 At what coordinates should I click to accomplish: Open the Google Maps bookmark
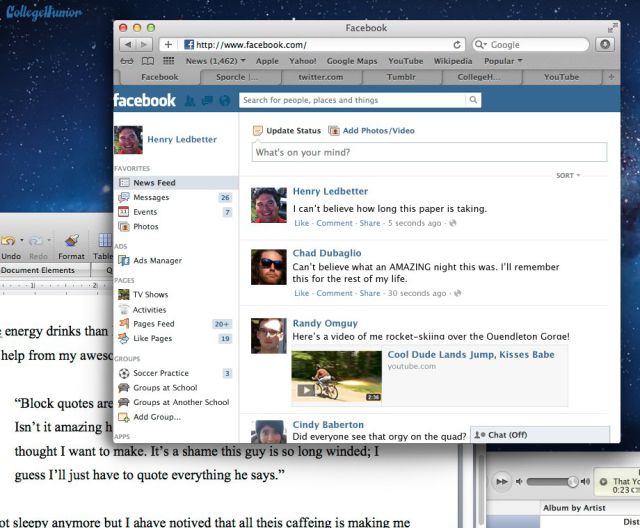pyautogui.click(x=352, y=61)
